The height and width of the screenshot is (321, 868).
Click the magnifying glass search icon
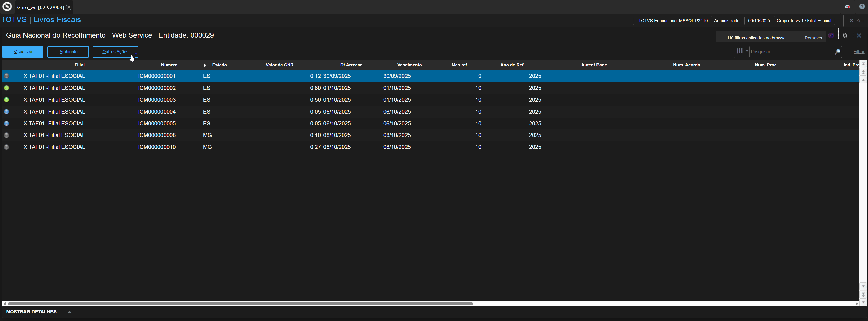pyautogui.click(x=837, y=52)
